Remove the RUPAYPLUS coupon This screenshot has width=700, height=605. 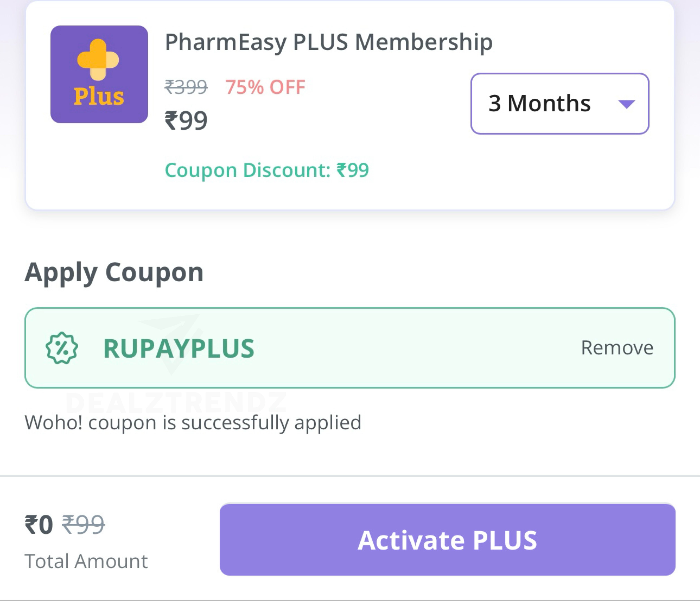(x=617, y=348)
